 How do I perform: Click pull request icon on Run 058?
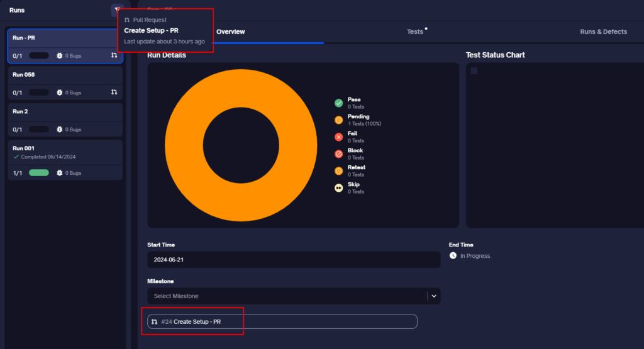point(114,92)
